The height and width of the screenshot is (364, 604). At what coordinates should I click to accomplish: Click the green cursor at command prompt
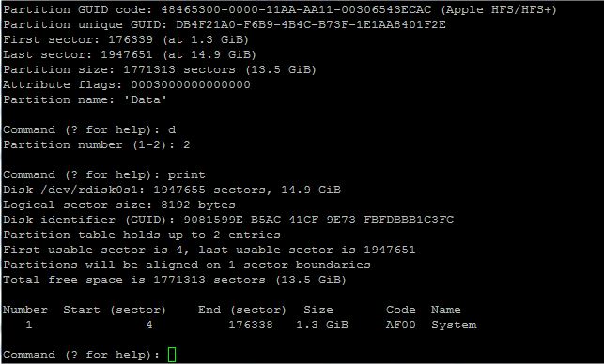(x=172, y=355)
